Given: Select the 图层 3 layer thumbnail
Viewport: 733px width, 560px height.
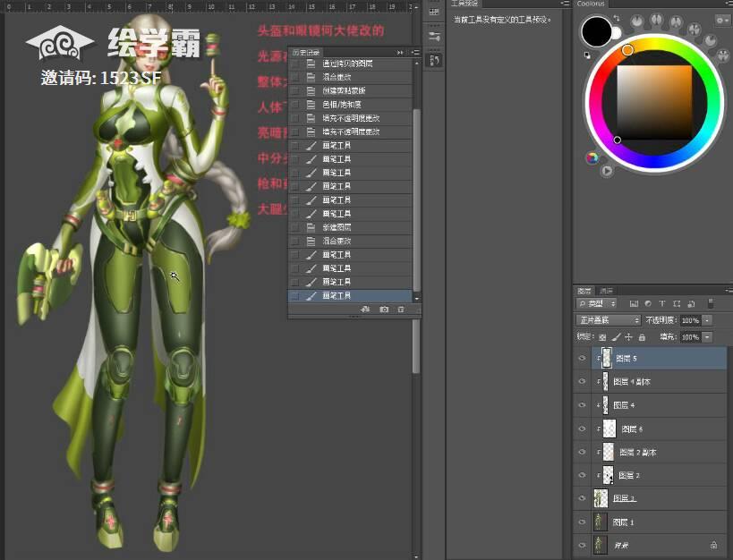Looking at the screenshot, I should pos(601,498).
